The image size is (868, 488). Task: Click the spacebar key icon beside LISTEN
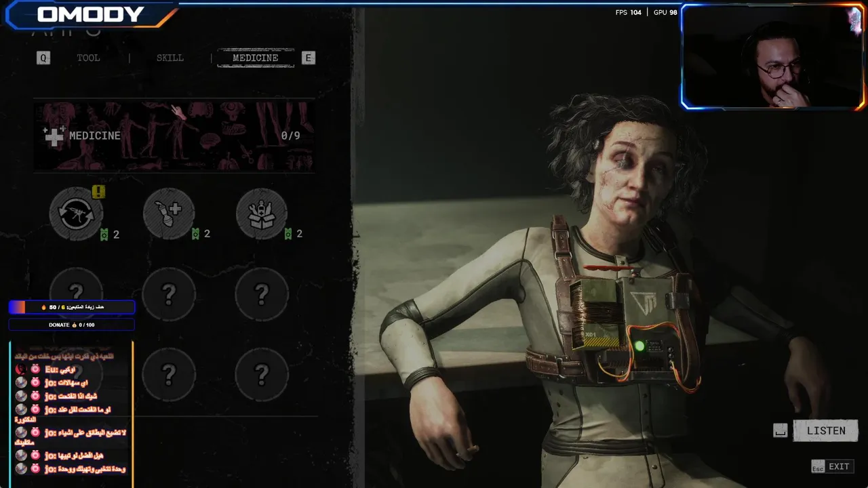(x=781, y=430)
